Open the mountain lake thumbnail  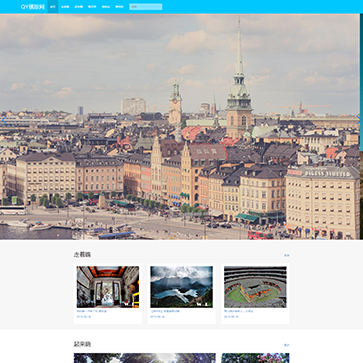point(181,287)
